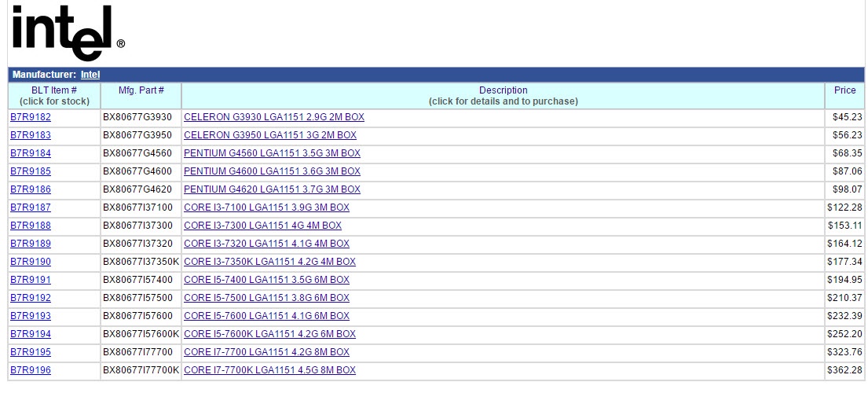Click BLT item number B7R9187
The width and height of the screenshot is (868, 393).
click(31, 208)
